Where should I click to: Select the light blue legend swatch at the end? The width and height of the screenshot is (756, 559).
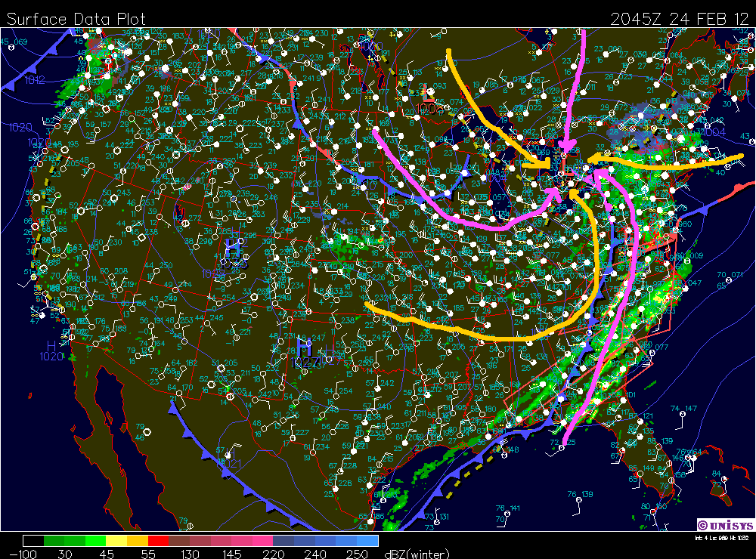(x=367, y=541)
